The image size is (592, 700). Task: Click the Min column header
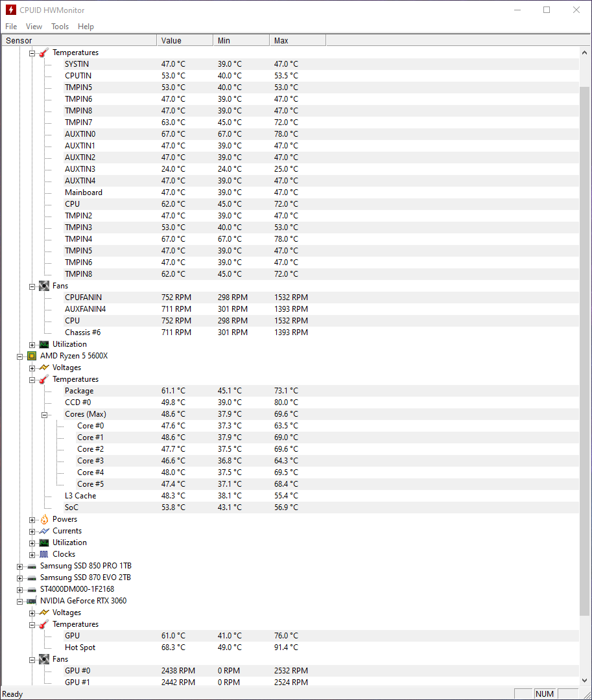241,41
